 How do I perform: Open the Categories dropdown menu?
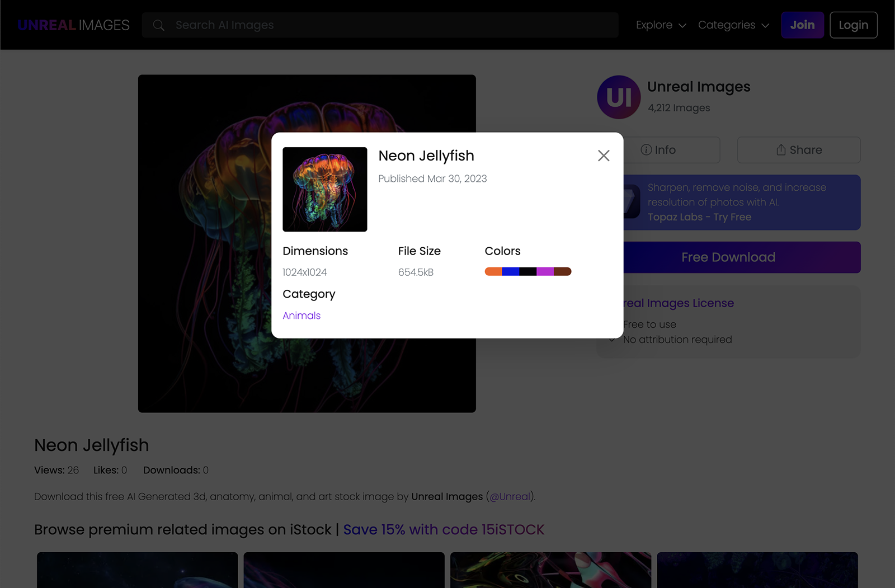click(x=733, y=25)
